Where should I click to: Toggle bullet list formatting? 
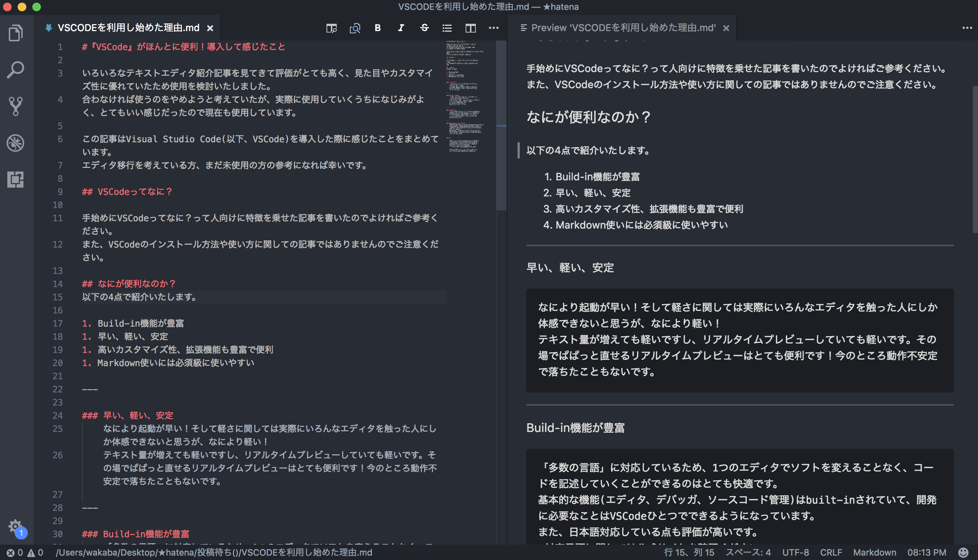point(447,28)
